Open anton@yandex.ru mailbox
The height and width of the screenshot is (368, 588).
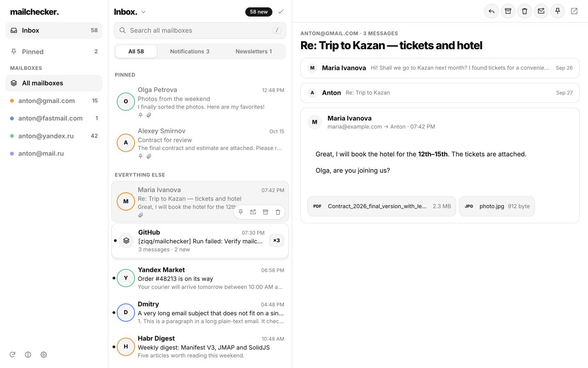point(54,136)
